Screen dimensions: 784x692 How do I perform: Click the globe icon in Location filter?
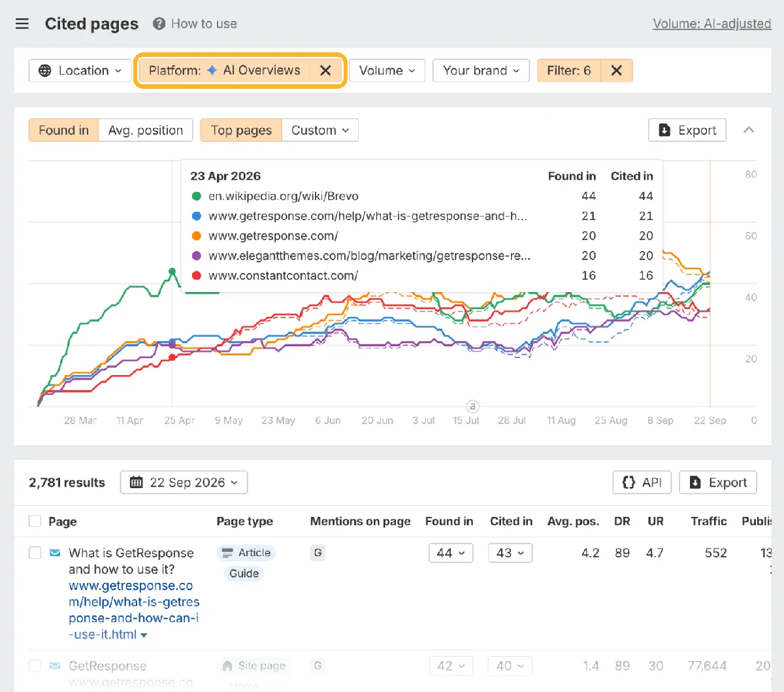pyautogui.click(x=45, y=71)
